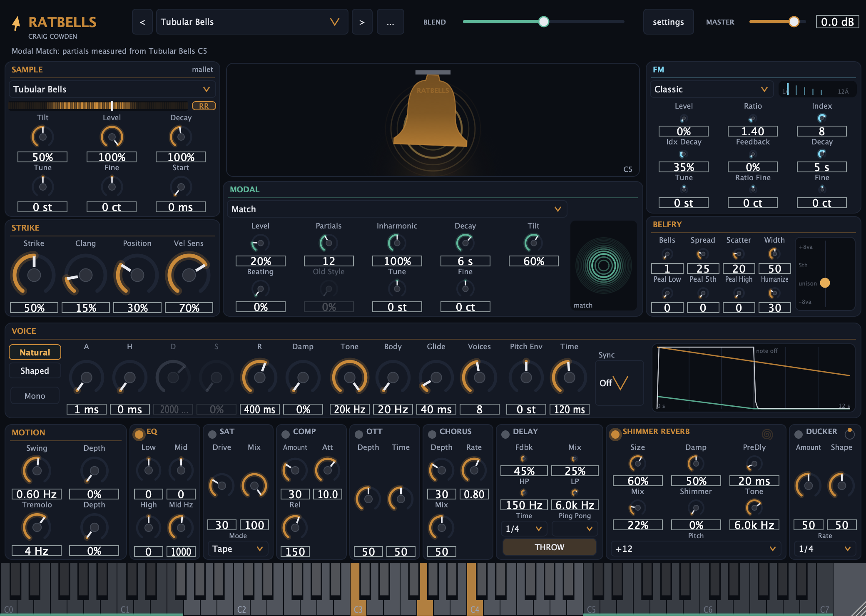Image resolution: width=866 pixels, height=616 pixels.
Task: Open the settings panel
Action: pos(668,22)
